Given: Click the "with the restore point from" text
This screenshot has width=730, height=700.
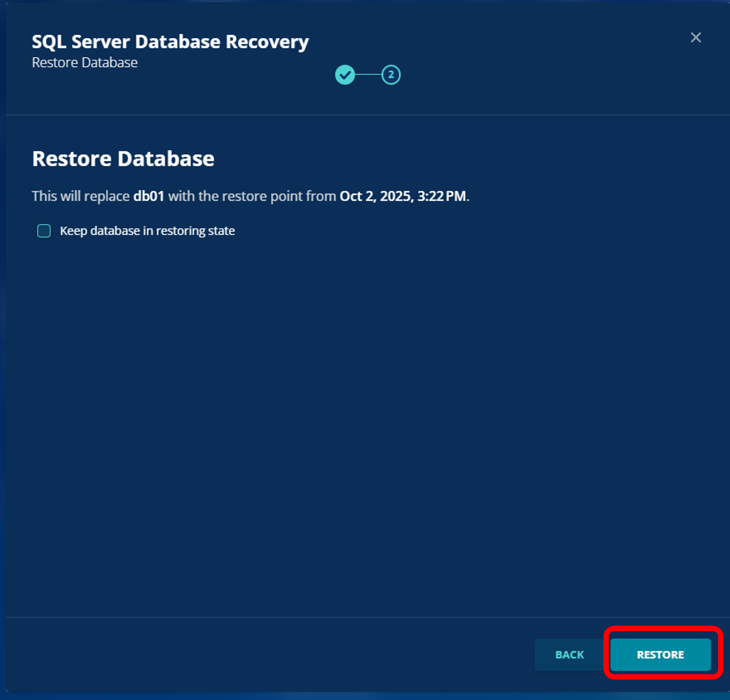Looking at the screenshot, I should click(252, 196).
